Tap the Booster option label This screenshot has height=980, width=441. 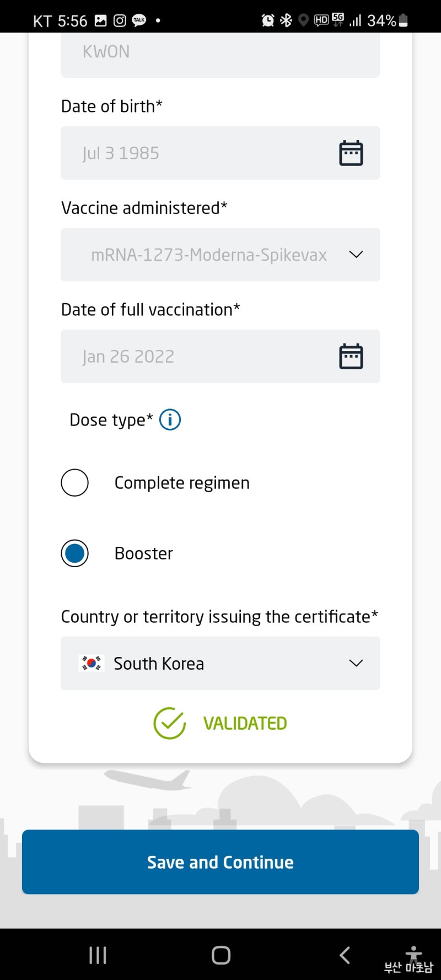[x=143, y=553]
